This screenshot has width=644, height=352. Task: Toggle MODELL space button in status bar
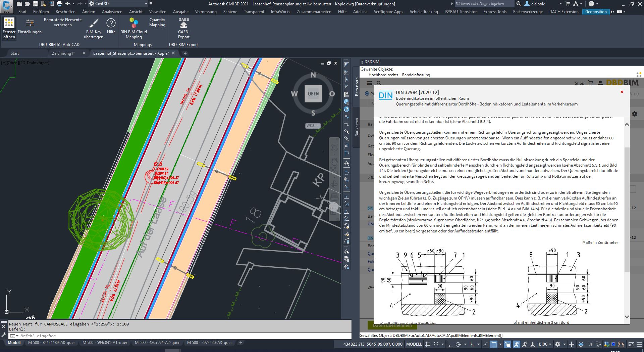(x=414, y=344)
